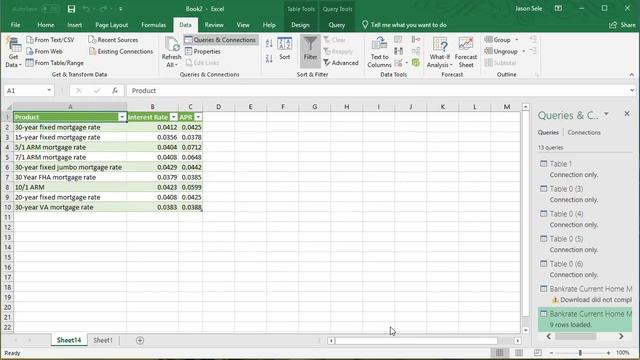Open Recent Sources
The width and height of the screenshot is (640, 360).
tap(113, 40)
